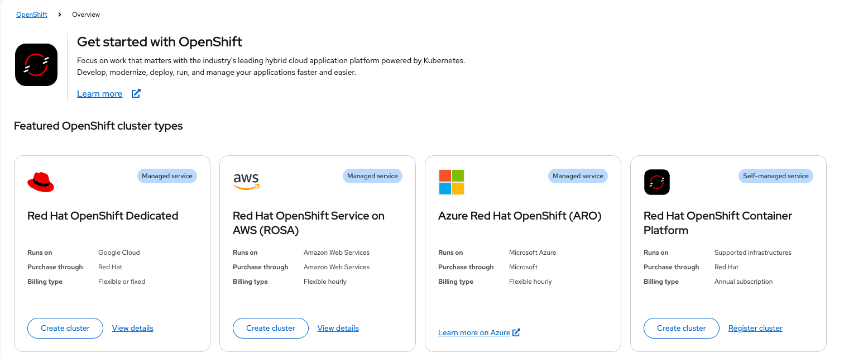Create cluster for OpenShift Container Platform
This screenshot has width=868, height=357.
[x=682, y=328]
